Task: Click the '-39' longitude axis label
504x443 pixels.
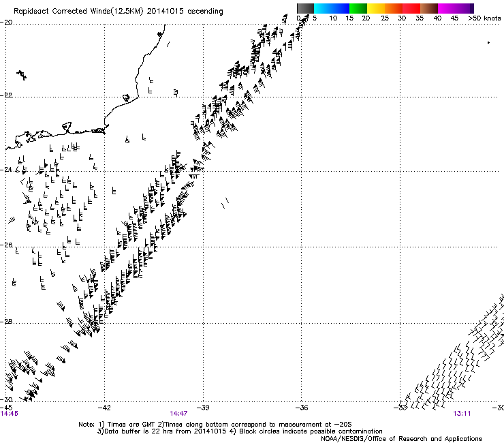Action: coord(203,408)
